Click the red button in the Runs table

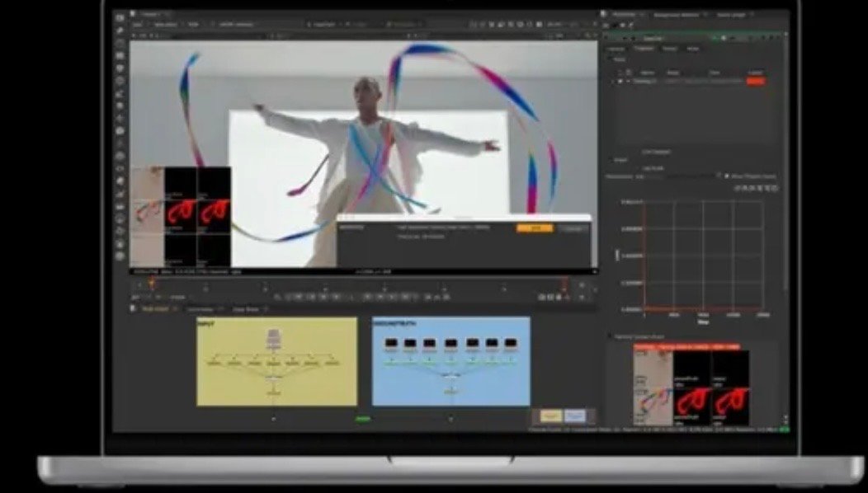coord(755,81)
